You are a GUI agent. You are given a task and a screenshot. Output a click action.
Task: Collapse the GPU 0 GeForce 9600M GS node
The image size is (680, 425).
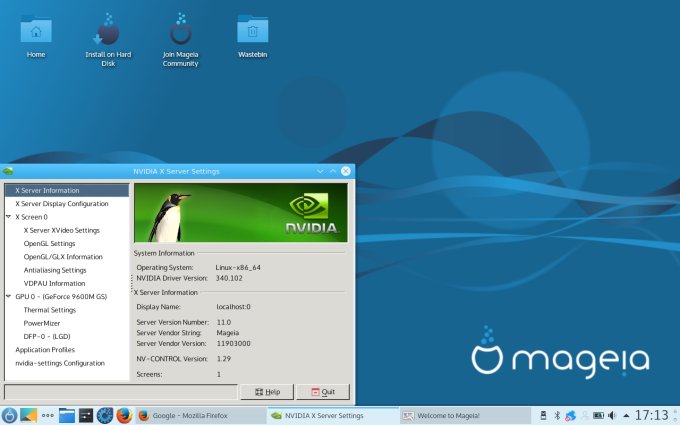8,296
